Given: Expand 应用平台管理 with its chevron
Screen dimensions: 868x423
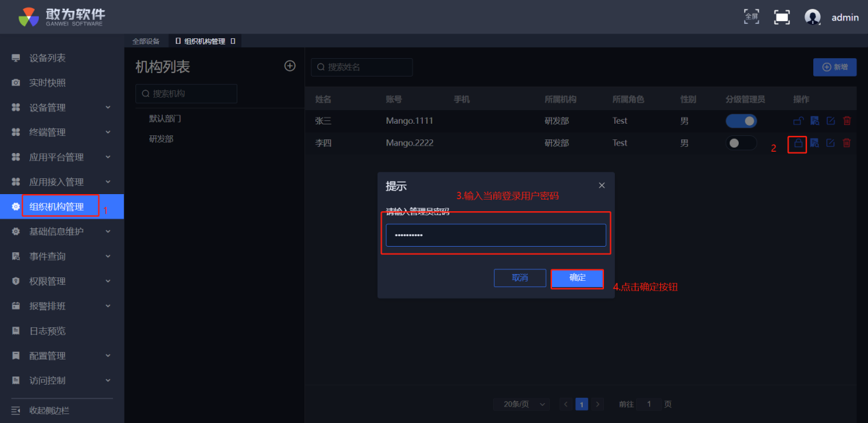Looking at the screenshot, I should (108, 157).
